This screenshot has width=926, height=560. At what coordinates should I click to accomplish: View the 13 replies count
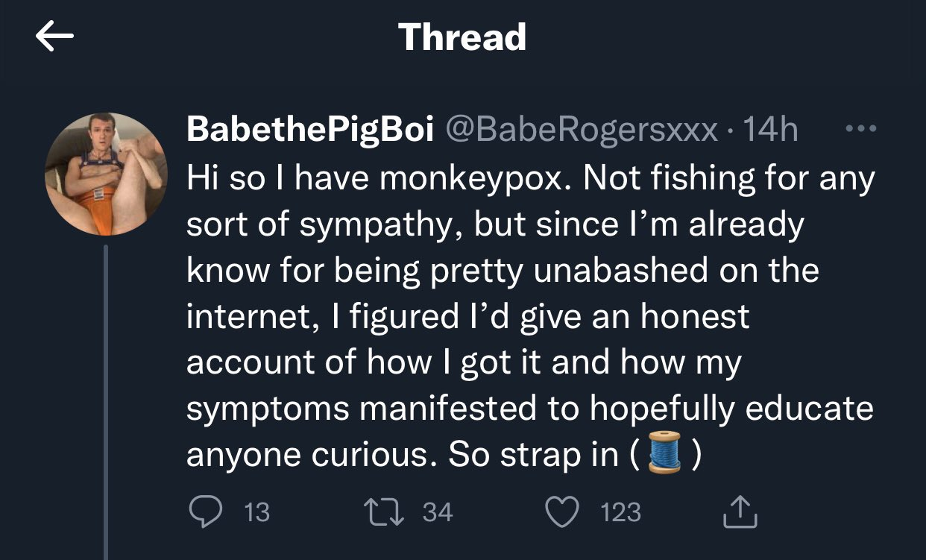pyautogui.click(x=256, y=512)
